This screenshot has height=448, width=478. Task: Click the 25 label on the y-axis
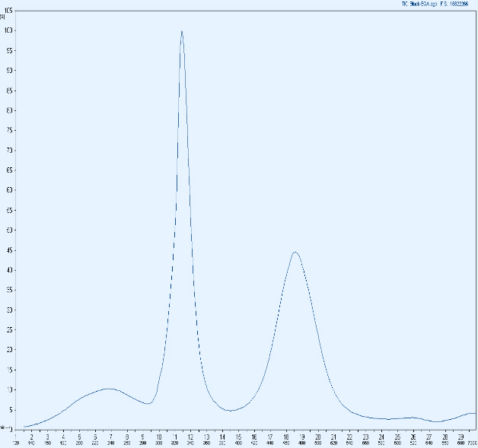pyautogui.click(x=7, y=330)
